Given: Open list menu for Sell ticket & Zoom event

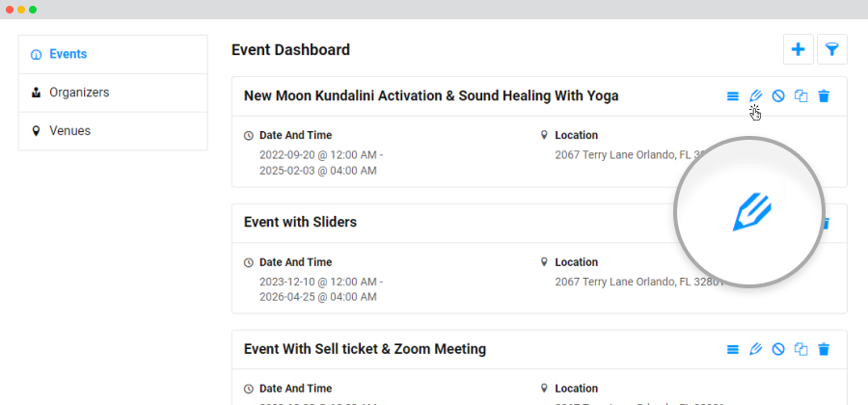Looking at the screenshot, I should pos(732,349).
